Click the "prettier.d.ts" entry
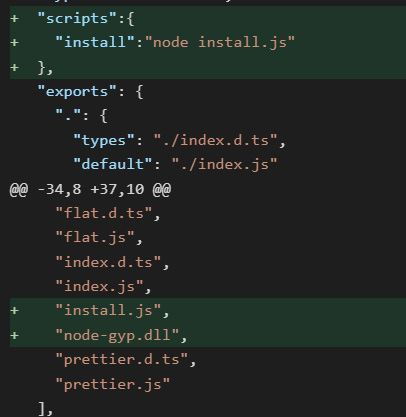This screenshot has width=406, height=417. click(x=126, y=359)
